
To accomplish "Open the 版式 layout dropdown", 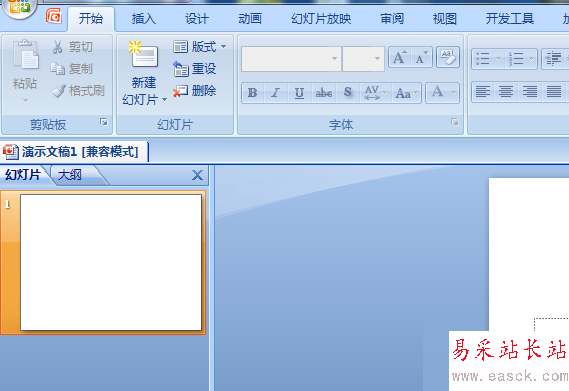I will point(200,47).
